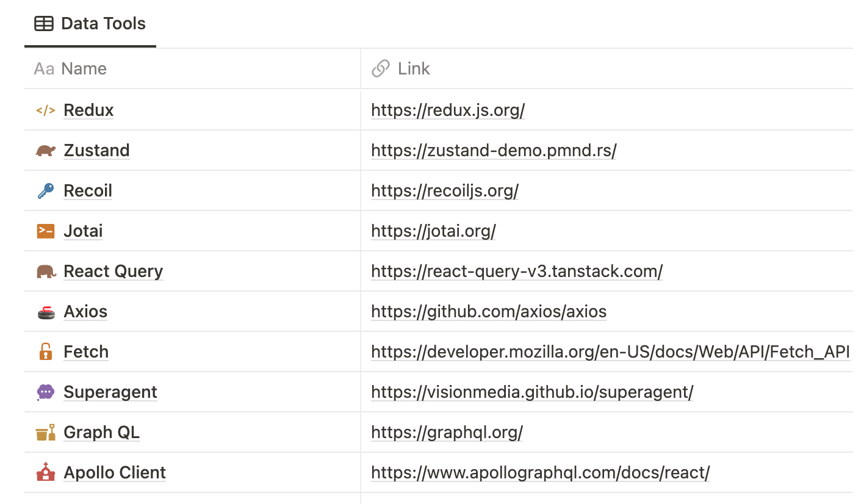Viewport: 864px width, 504px height.
Task: Select the Fetch page title
Action: (x=86, y=351)
